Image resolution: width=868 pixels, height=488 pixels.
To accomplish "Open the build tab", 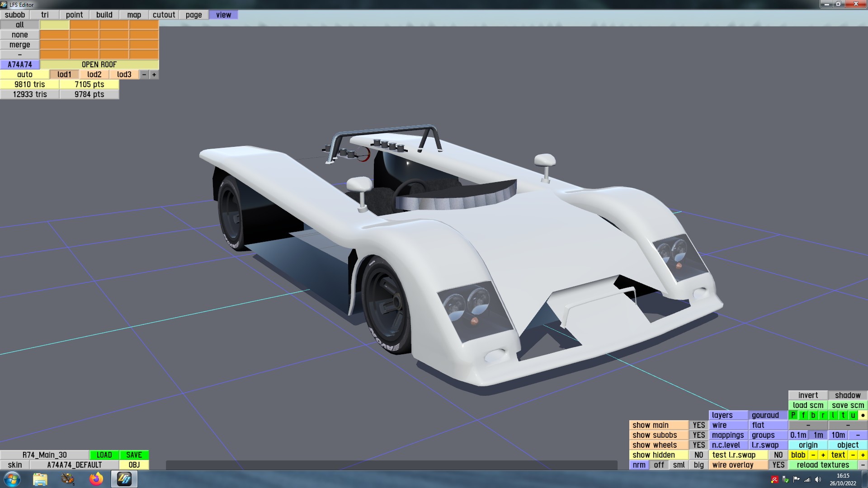I will click(104, 15).
